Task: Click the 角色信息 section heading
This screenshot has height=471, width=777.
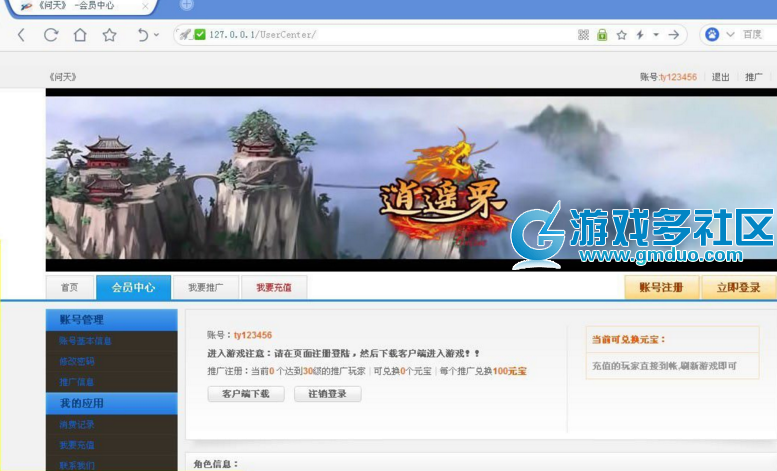Action: click(216, 464)
